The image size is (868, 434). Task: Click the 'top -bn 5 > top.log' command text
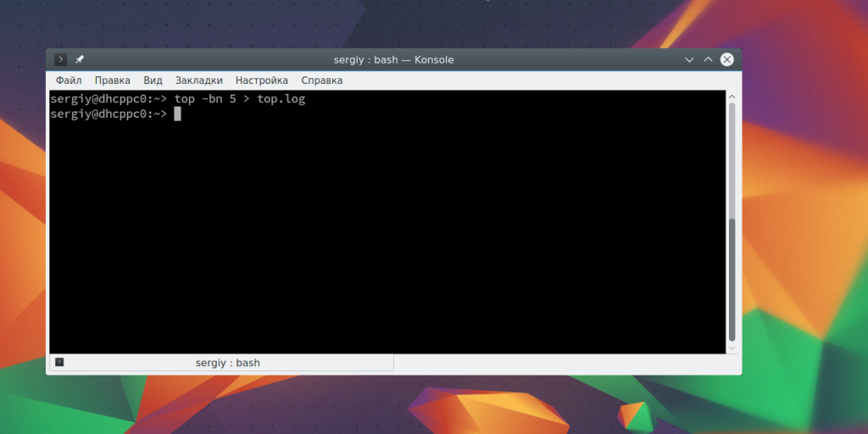pyautogui.click(x=239, y=99)
